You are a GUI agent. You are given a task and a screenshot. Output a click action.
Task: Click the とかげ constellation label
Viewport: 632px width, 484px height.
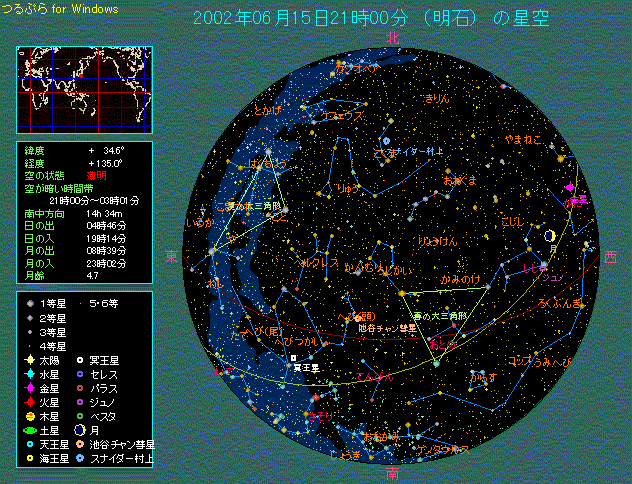pyautogui.click(x=267, y=110)
